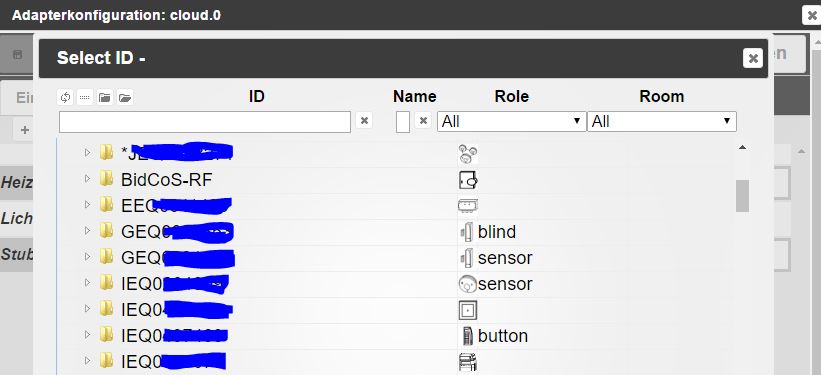Click the blind device icon
The width and height of the screenshot is (821, 375).
(x=467, y=231)
